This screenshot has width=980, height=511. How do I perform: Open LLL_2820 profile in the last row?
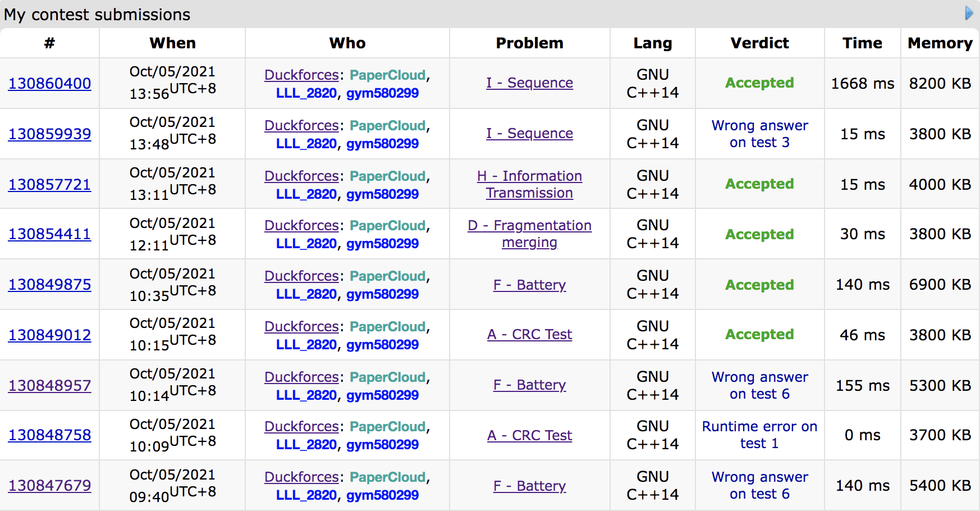(306, 495)
